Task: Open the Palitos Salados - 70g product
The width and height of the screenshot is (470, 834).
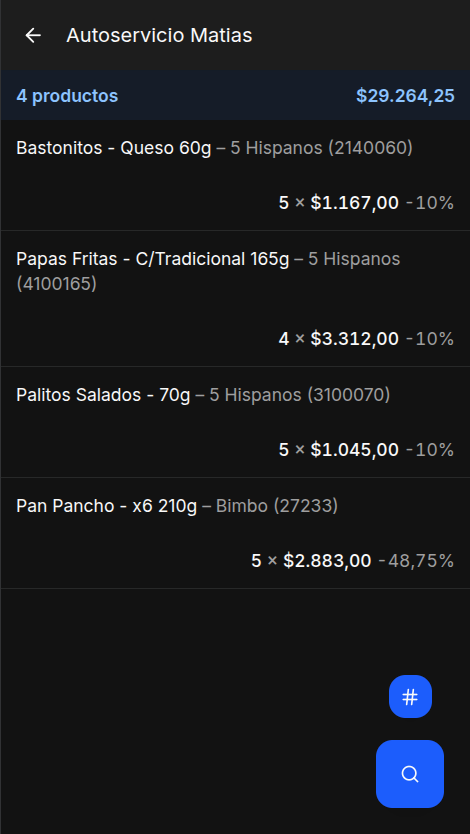Action: [235, 422]
